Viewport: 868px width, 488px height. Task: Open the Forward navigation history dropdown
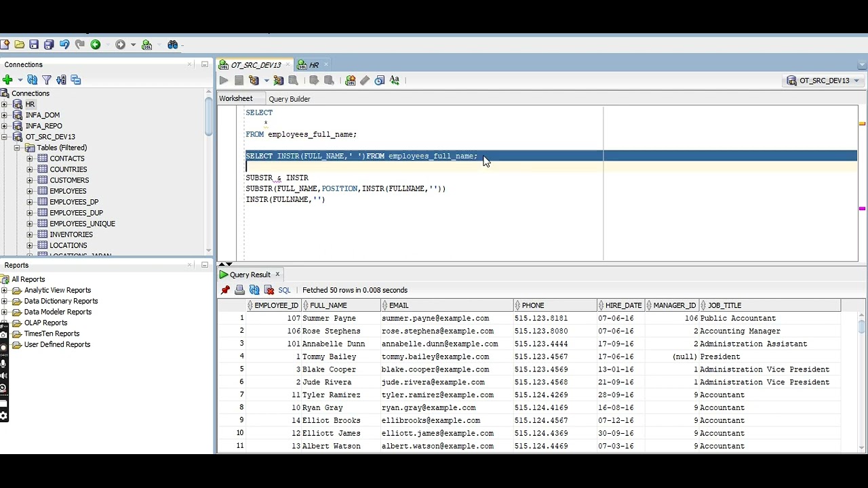pyautogui.click(x=132, y=45)
